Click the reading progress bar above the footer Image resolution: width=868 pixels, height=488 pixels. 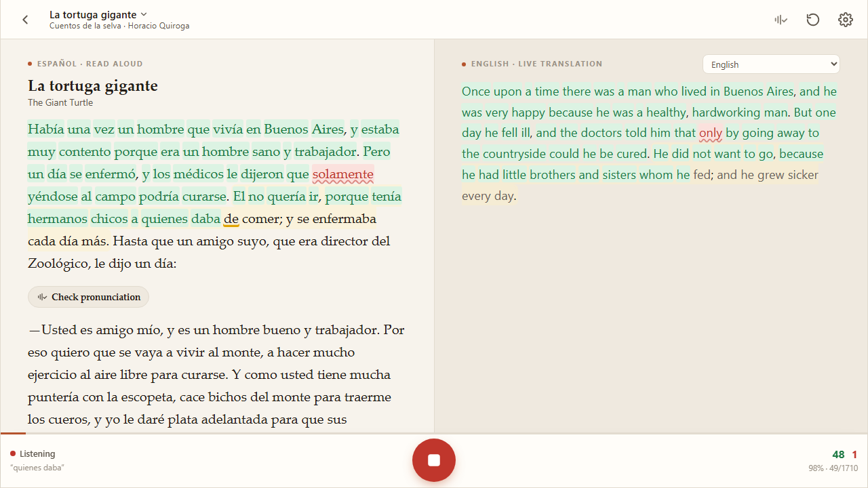click(x=434, y=433)
